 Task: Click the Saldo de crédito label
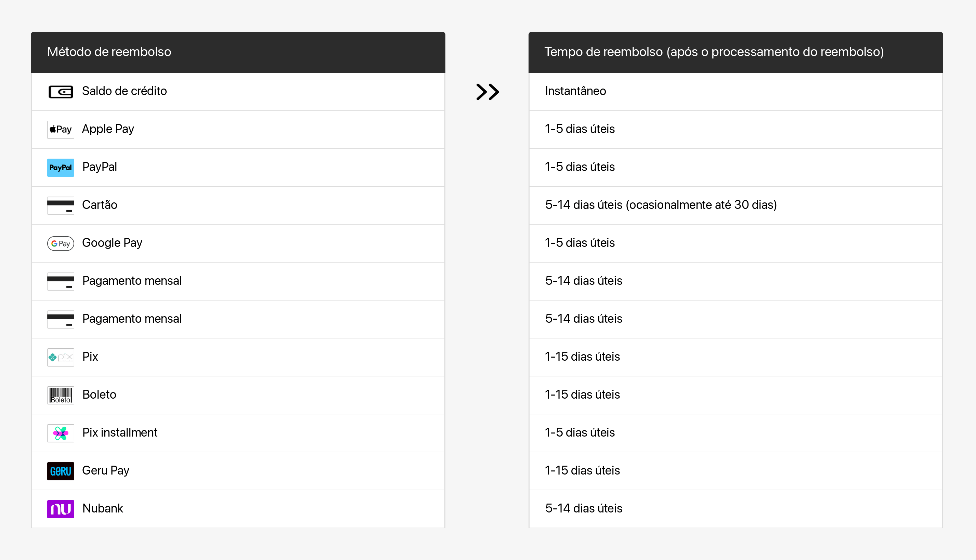coord(124,91)
